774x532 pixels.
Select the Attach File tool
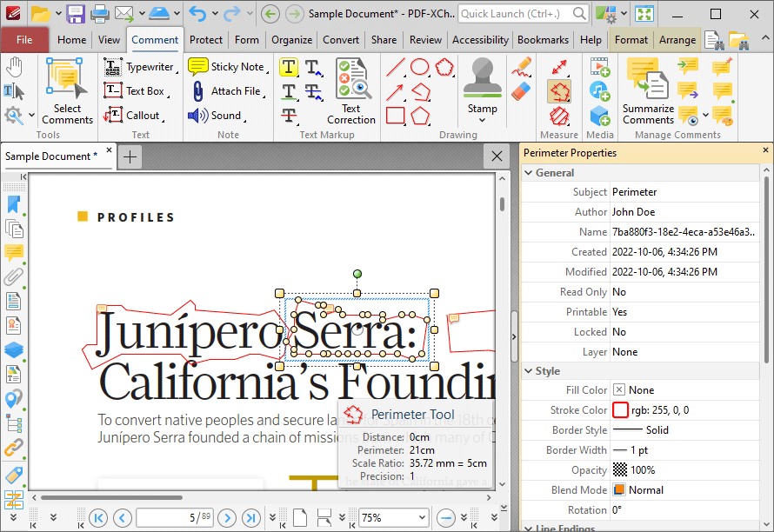click(227, 91)
